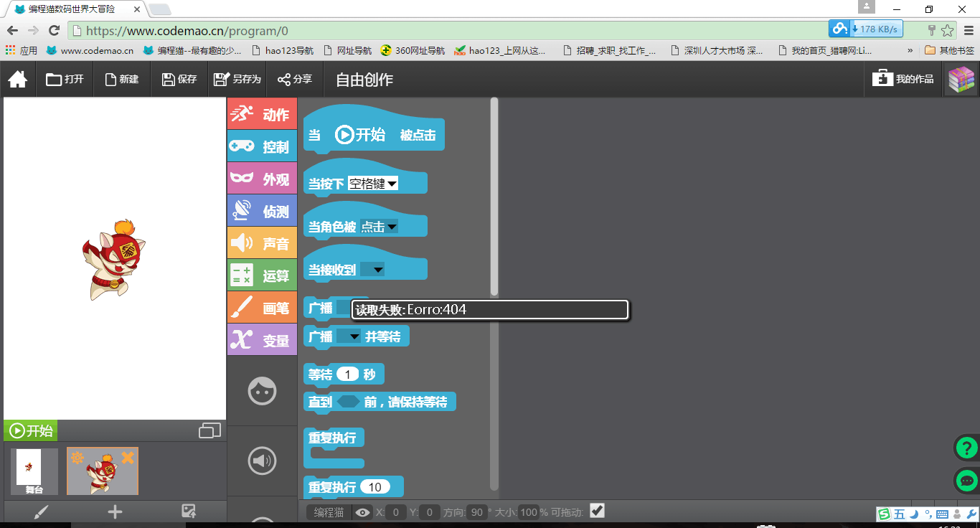Open the 应用 apps shortcut
The height and width of the screenshot is (528, 980).
[22, 50]
